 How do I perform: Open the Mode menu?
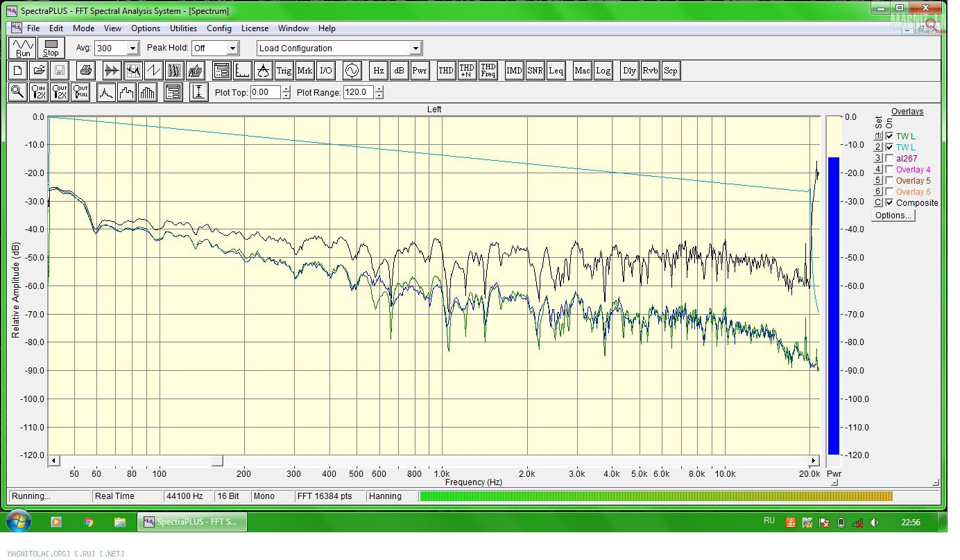[x=83, y=28]
